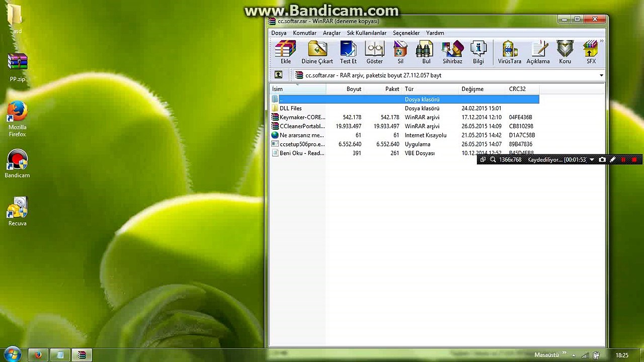Click the taskbar clock showing 18:25
The height and width of the screenshot is (362, 644).
[x=622, y=355]
